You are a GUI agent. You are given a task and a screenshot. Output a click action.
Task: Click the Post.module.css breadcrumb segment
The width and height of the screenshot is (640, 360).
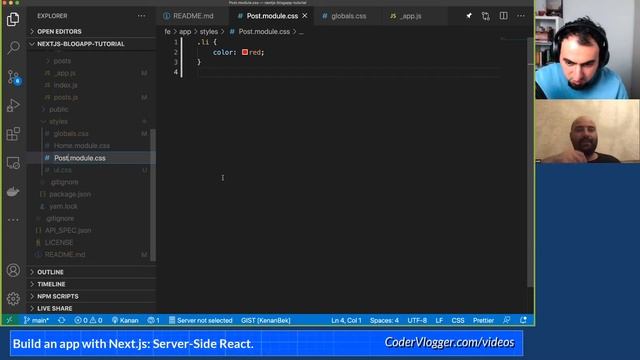(264, 31)
